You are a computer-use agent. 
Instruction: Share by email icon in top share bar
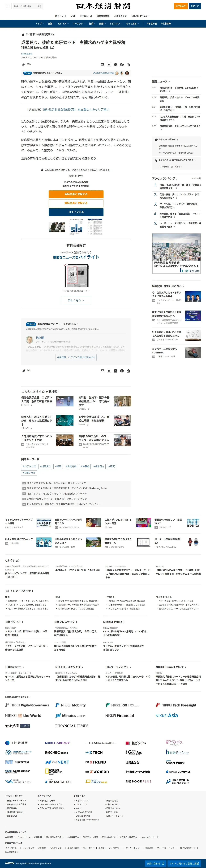click(x=103, y=64)
